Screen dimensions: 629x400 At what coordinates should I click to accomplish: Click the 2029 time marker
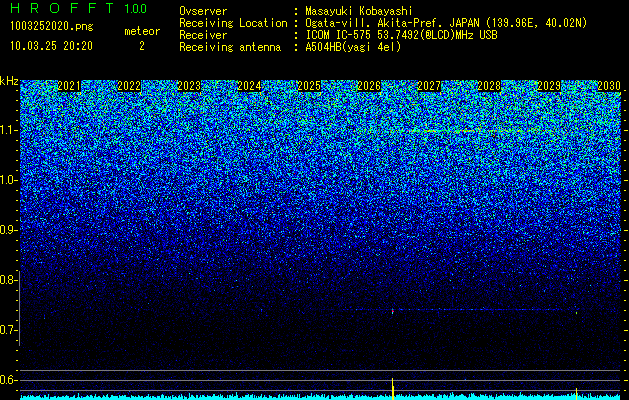(549, 86)
